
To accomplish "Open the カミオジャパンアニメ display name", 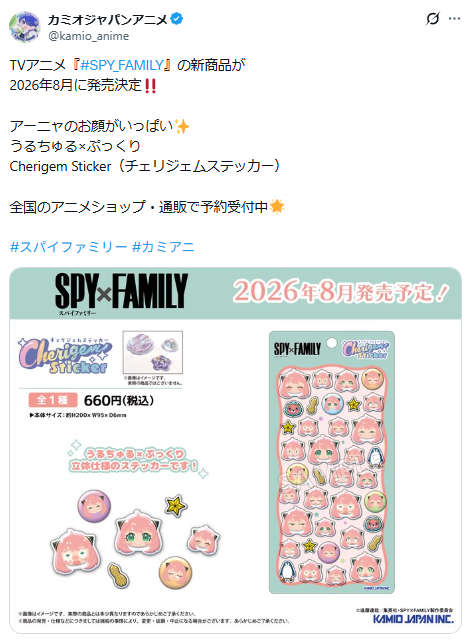I will (108, 19).
